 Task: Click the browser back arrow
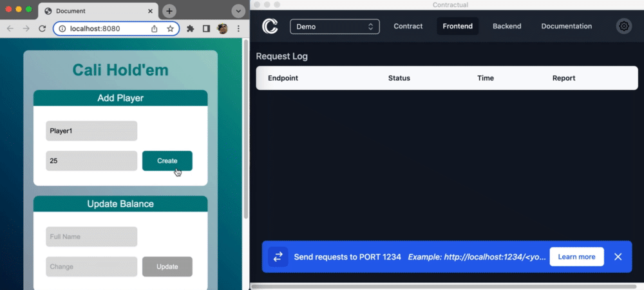pyautogui.click(x=10, y=28)
